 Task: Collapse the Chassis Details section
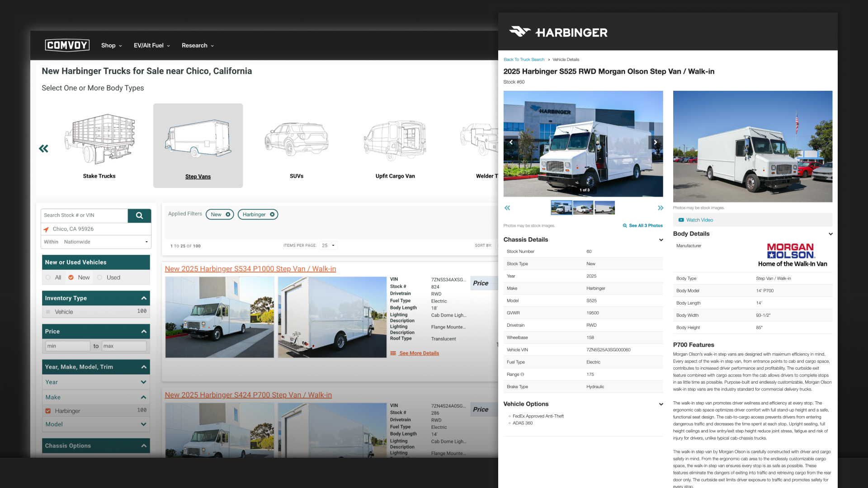[x=661, y=240]
